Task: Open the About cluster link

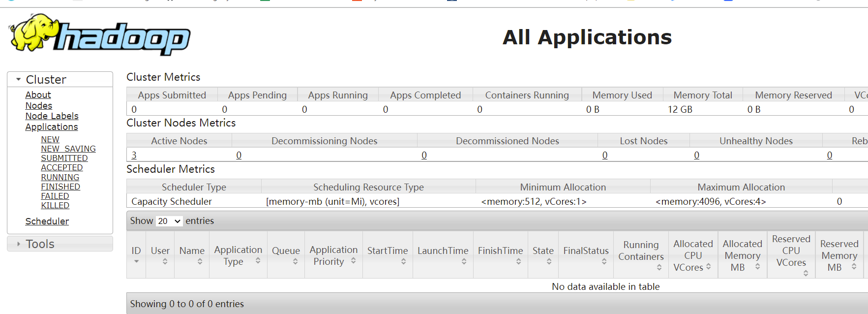Action: pos(38,94)
